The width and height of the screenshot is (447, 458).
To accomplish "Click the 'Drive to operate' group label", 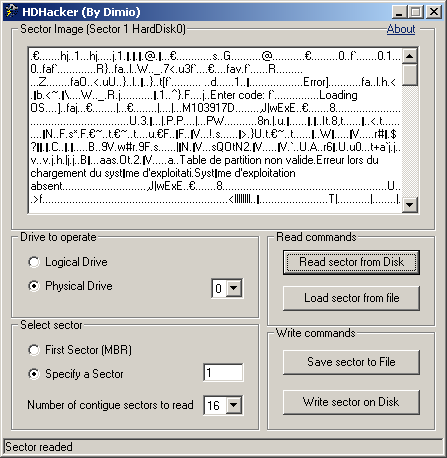I will coord(58,237).
